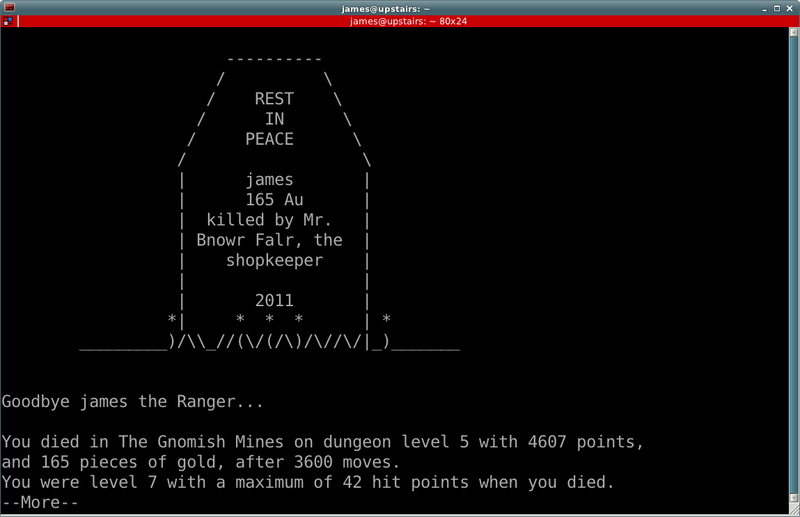Click window title 'james@upstairs: ~'

(386, 9)
